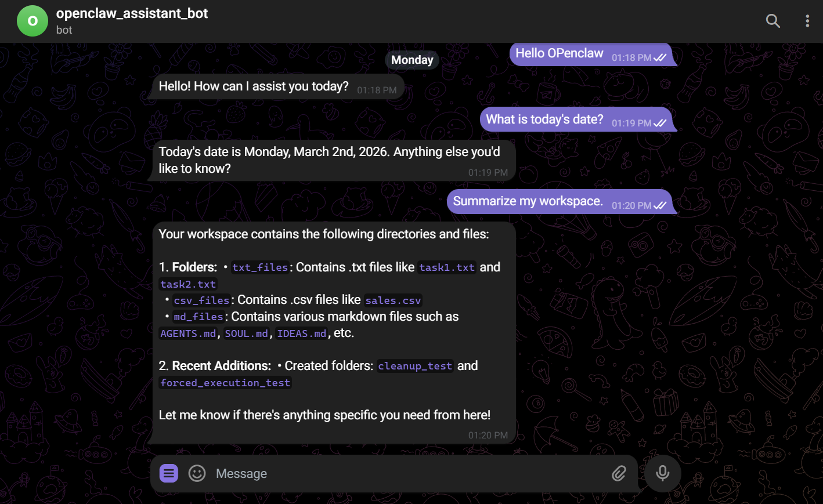Open the three-dot menu in the header
This screenshot has width=823, height=504.
pyautogui.click(x=807, y=21)
